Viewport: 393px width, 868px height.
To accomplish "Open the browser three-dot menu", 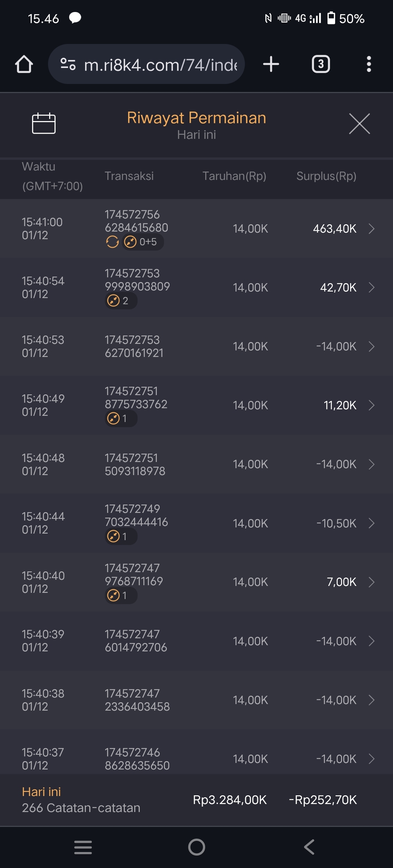I will click(x=369, y=64).
